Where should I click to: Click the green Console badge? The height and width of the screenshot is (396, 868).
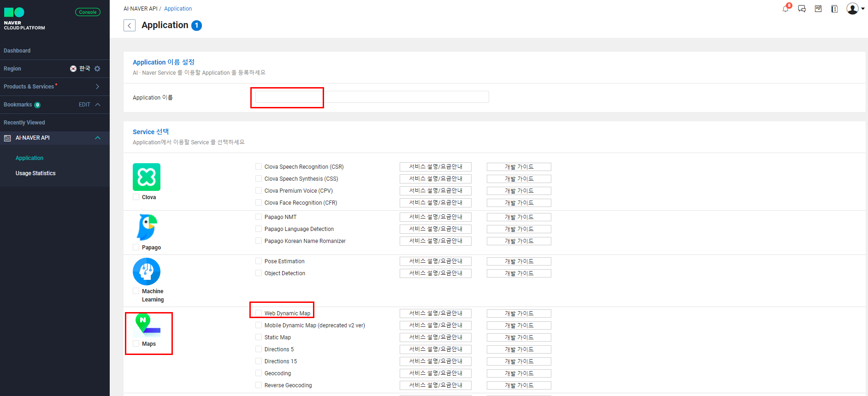(88, 12)
